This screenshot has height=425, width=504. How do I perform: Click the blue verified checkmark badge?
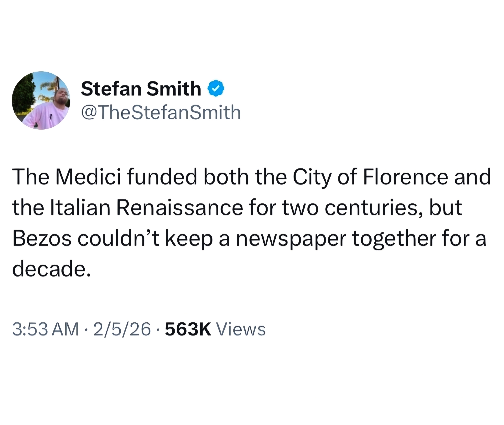click(215, 88)
